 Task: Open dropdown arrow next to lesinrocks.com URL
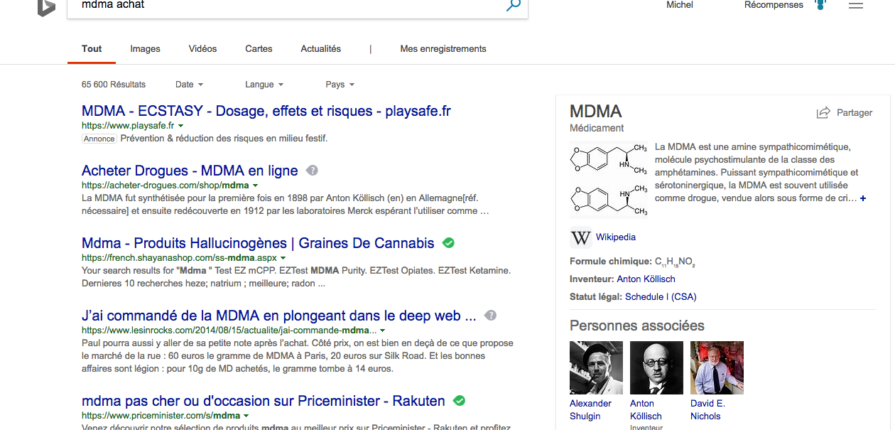(x=382, y=330)
